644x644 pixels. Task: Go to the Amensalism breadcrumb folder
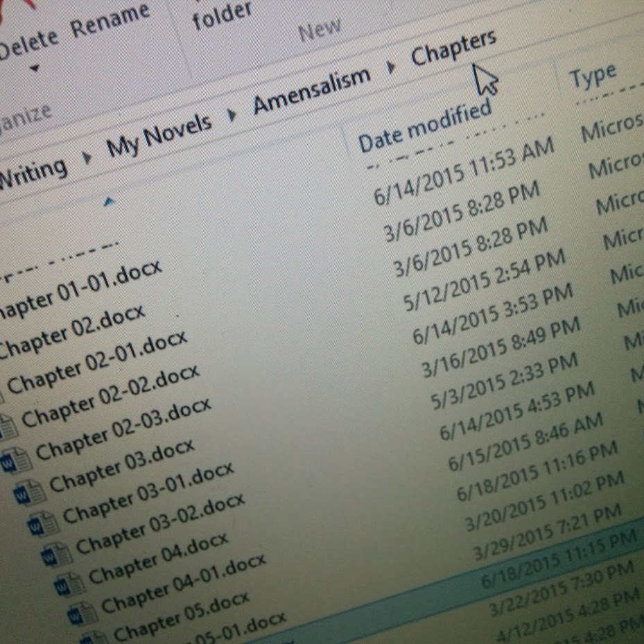click(x=312, y=91)
